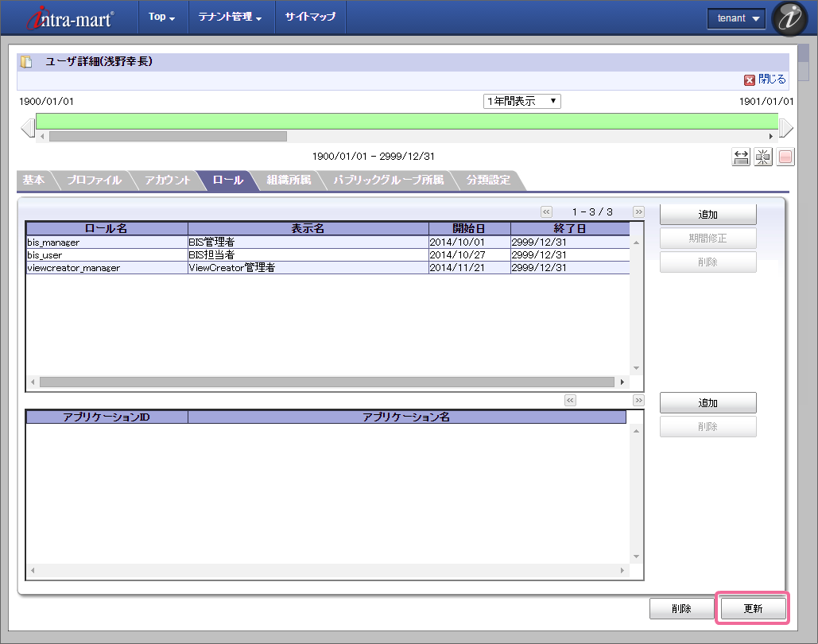Open the 1年間表示 period dropdown
Screen dimensions: 818x644
coord(522,101)
